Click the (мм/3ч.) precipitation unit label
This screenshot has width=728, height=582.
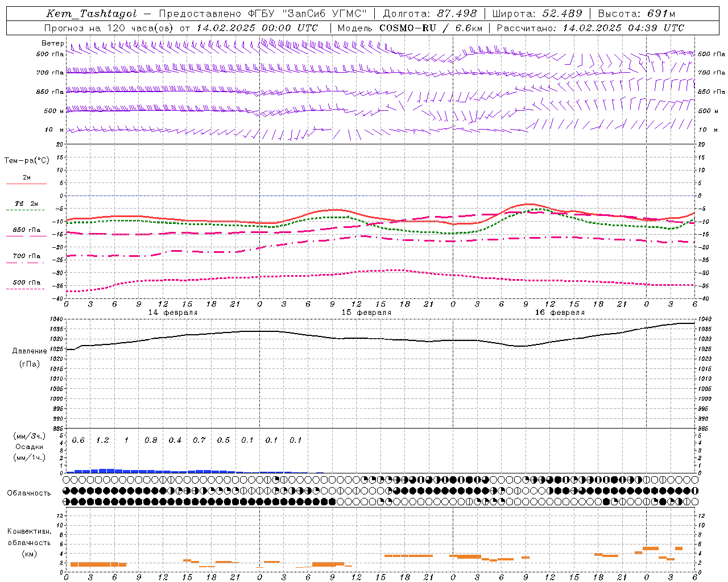(x=30, y=436)
